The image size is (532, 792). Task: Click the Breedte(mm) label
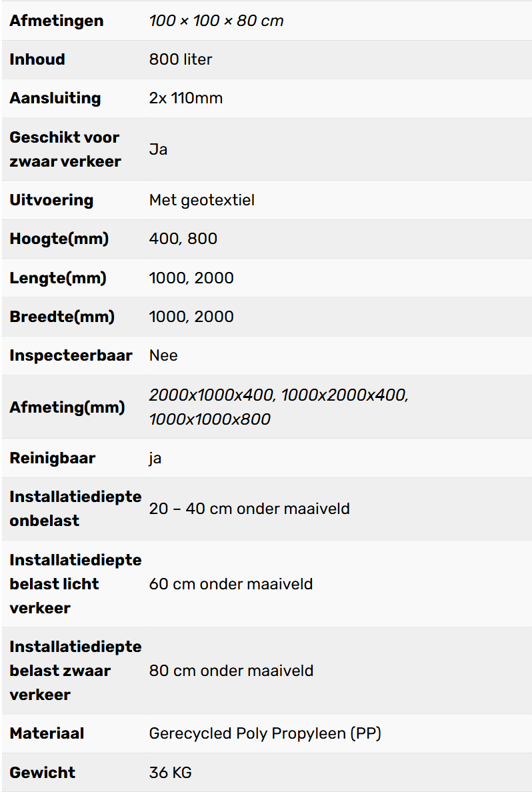62,317
